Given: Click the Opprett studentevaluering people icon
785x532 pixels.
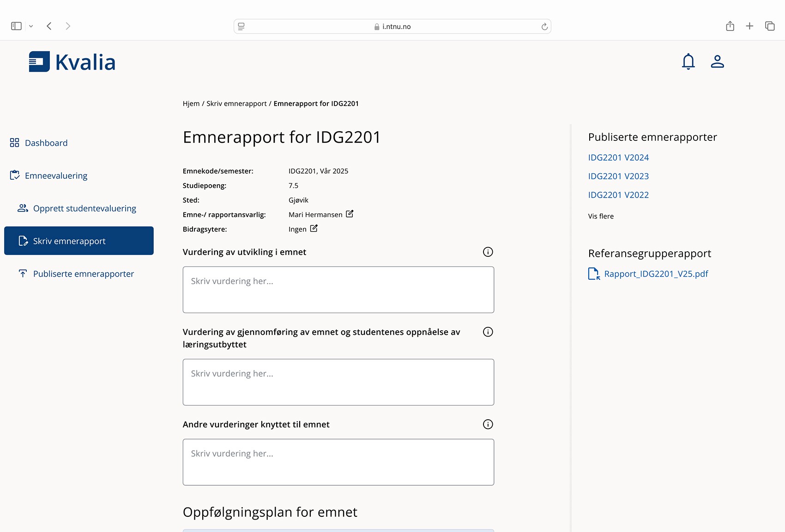Looking at the screenshot, I should 23,208.
